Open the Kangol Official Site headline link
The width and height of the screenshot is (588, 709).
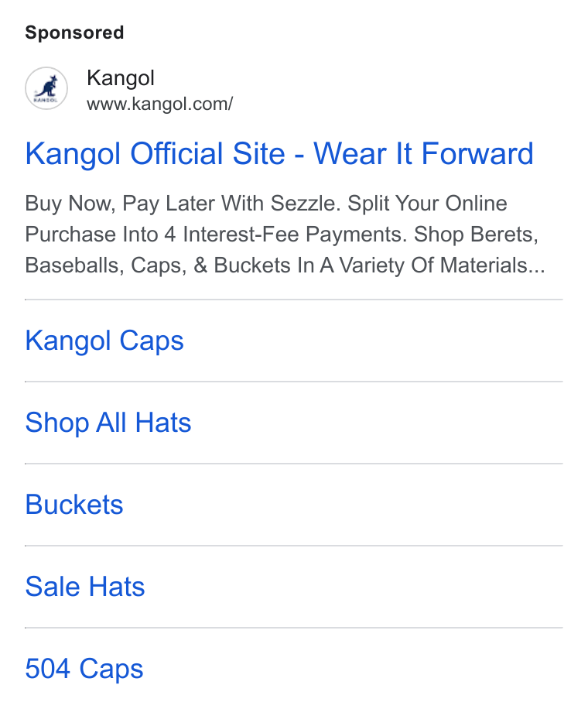pos(279,154)
